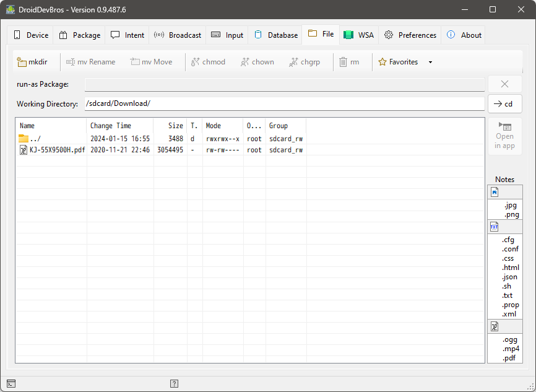Open the WSA tab

click(x=358, y=35)
